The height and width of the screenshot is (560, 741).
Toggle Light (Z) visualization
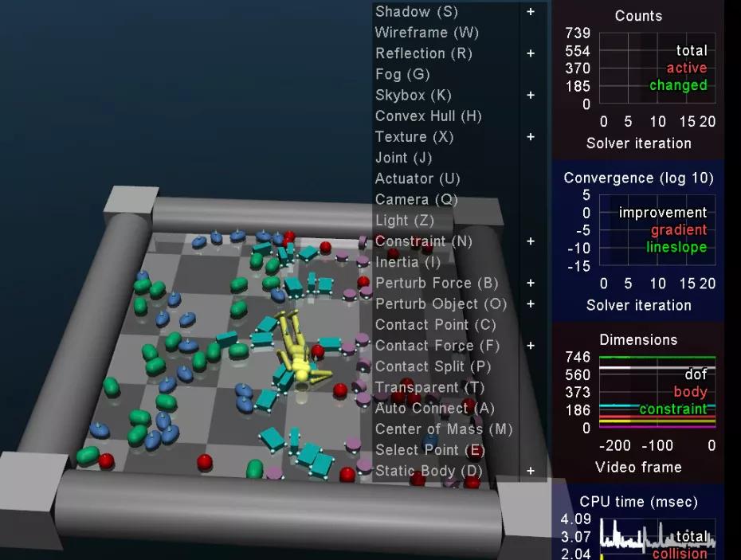tap(402, 220)
